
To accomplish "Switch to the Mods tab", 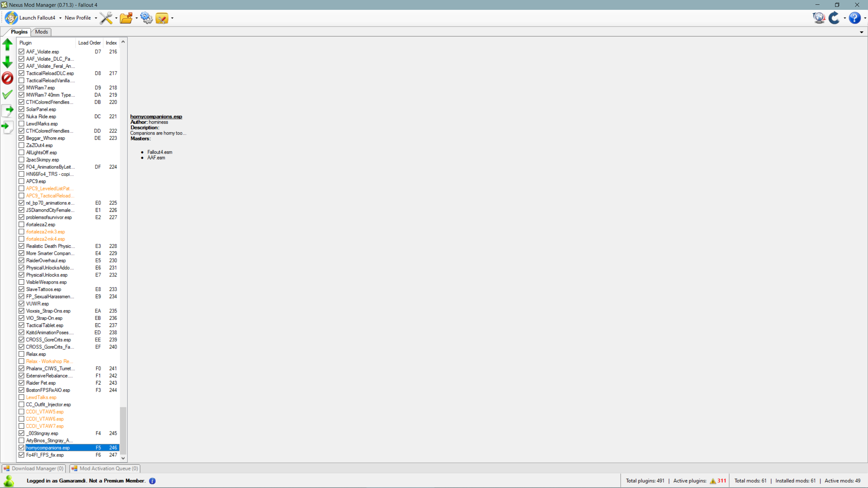I will click(41, 32).
